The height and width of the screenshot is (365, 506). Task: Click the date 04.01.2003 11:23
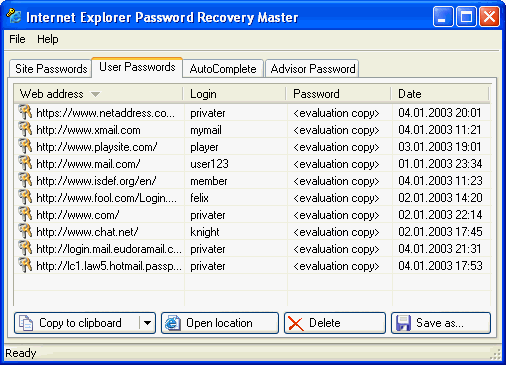click(440, 181)
